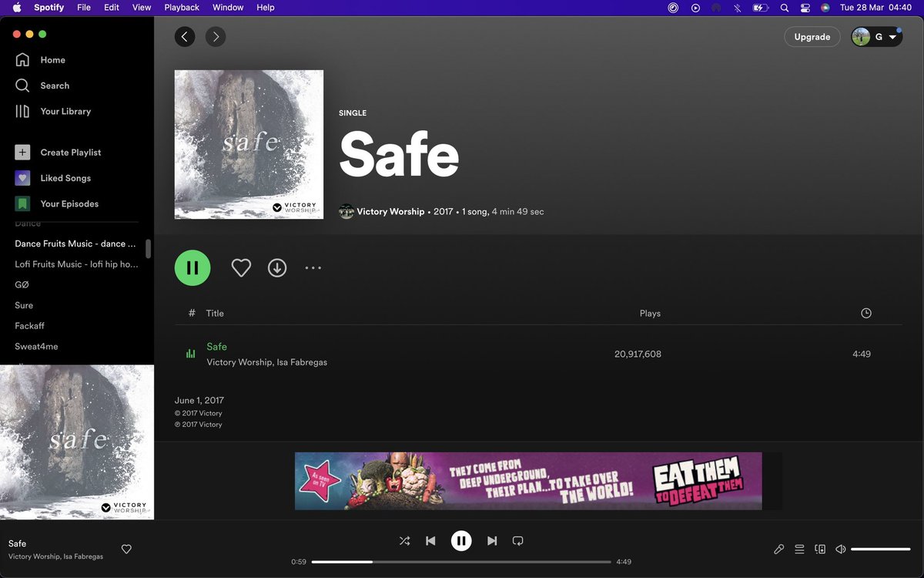Click the Upgrade button

812,36
